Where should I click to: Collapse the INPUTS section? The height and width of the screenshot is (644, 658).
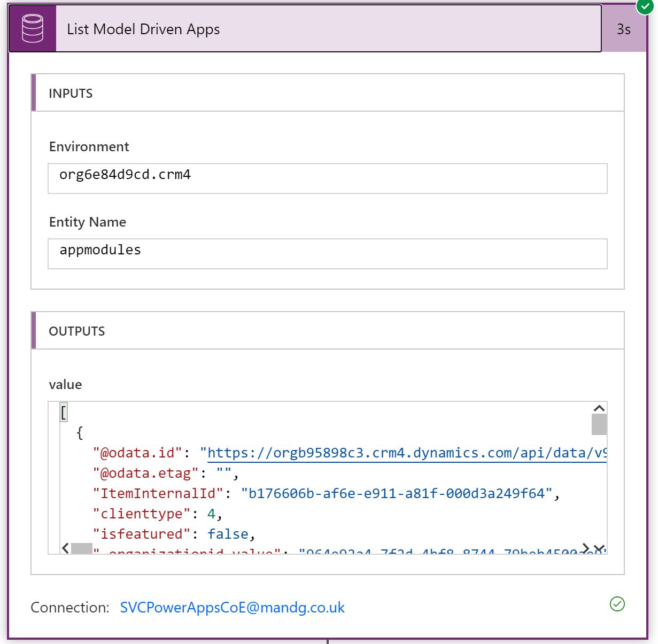coord(71,93)
